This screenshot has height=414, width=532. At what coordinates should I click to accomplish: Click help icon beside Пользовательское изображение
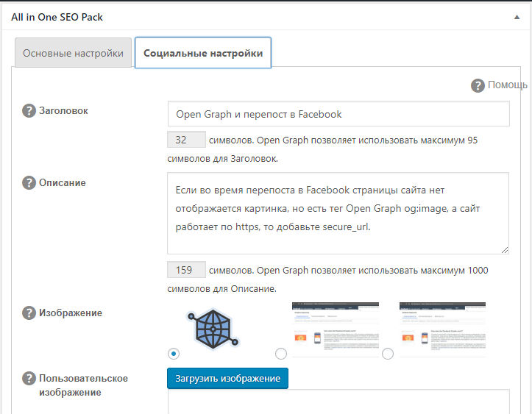click(29, 379)
